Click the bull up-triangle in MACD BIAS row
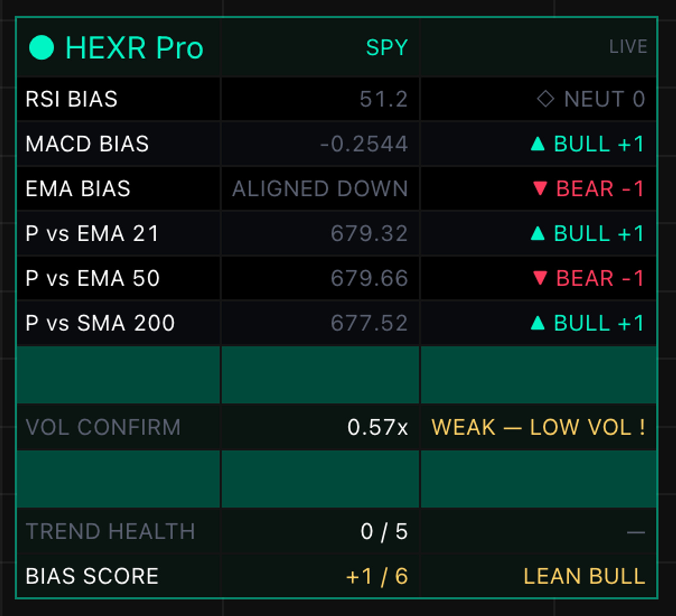This screenshot has height=616, width=676. 537,144
